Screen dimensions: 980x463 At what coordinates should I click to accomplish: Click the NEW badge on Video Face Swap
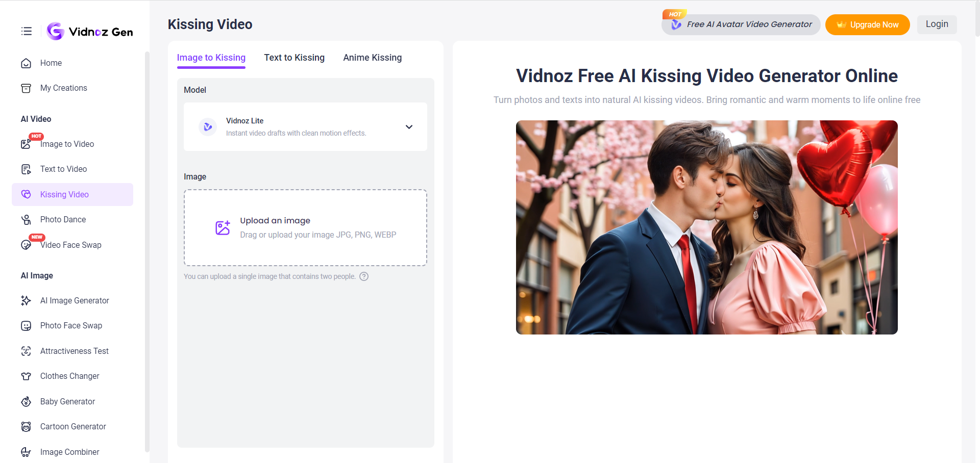[x=37, y=237]
